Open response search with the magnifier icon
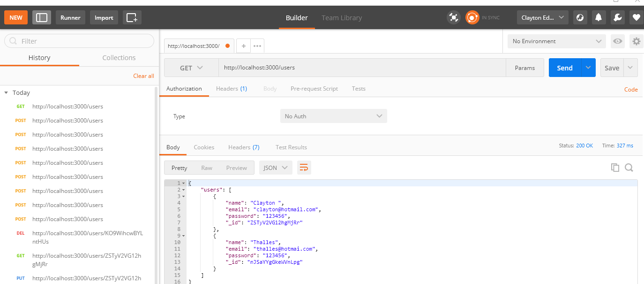This screenshot has height=284, width=644. coord(629,167)
